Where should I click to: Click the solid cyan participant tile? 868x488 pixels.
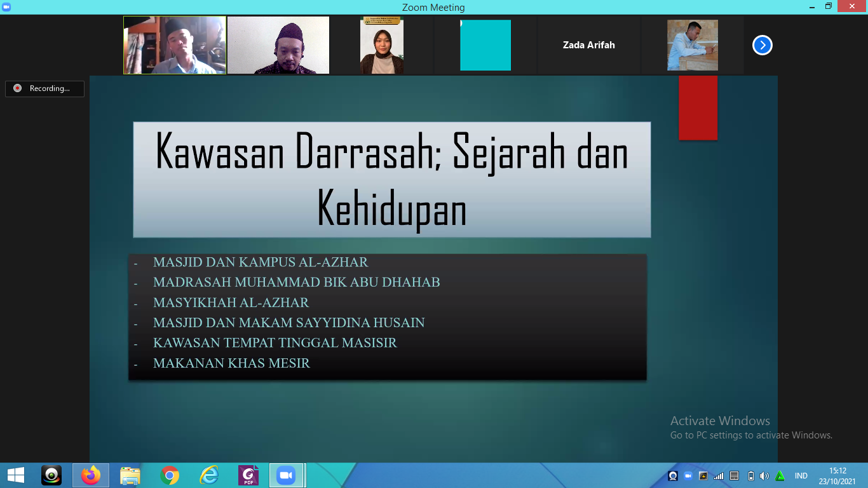tap(485, 45)
